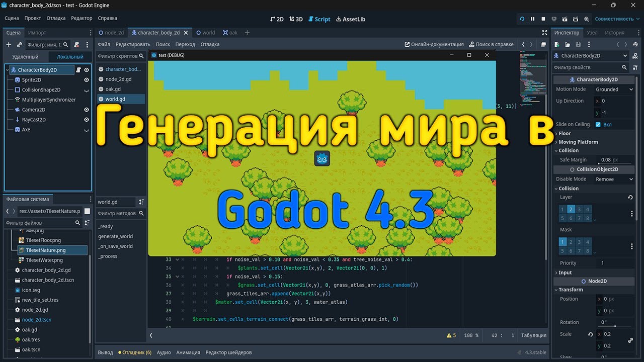Open the AssetLib workspace
The height and width of the screenshot is (362, 644).
(x=350, y=19)
